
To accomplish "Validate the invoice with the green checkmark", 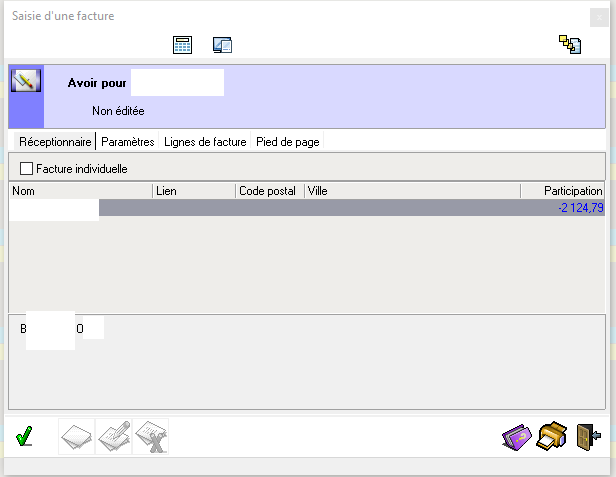I will [25, 437].
